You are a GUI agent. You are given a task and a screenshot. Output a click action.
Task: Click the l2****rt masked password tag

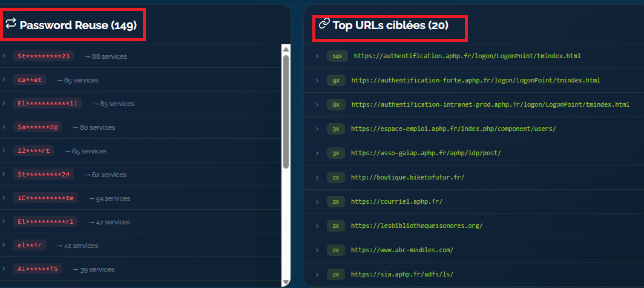34,150
